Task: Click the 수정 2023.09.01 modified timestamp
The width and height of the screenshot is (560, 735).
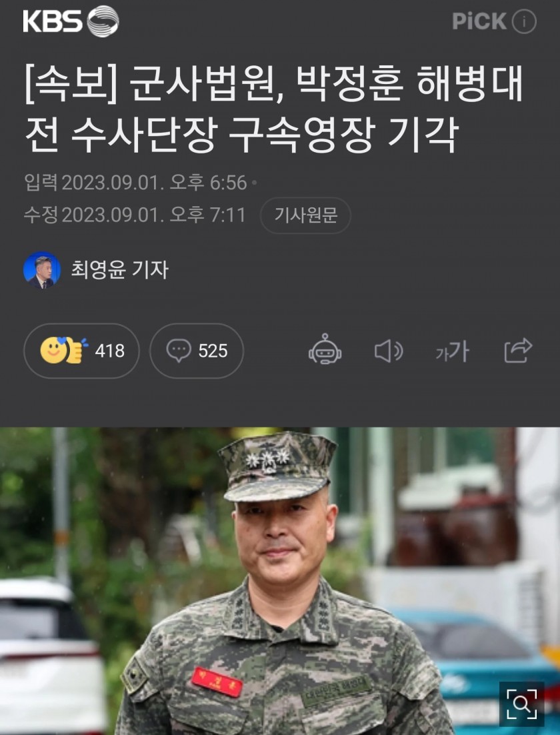Action: tap(135, 215)
